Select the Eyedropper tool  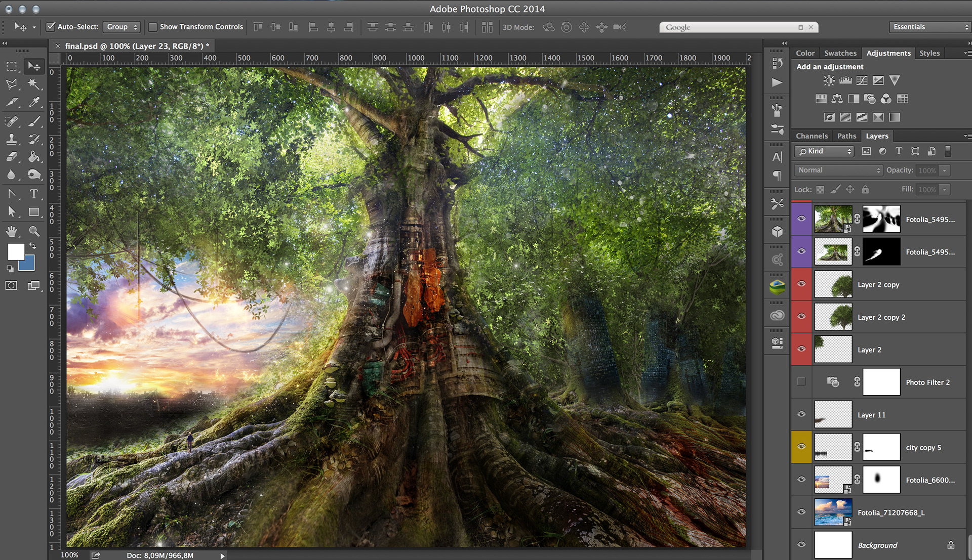(34, 102)
